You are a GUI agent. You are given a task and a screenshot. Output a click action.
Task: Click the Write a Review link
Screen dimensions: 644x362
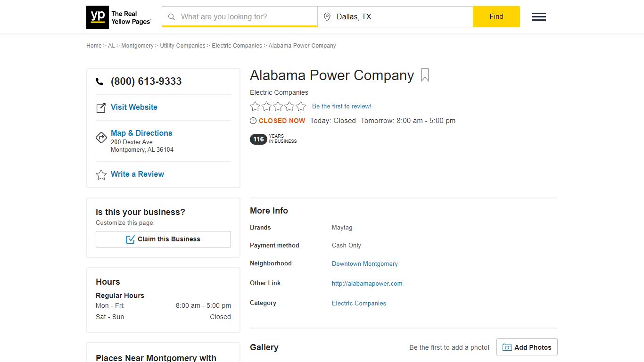click(137, 174)
